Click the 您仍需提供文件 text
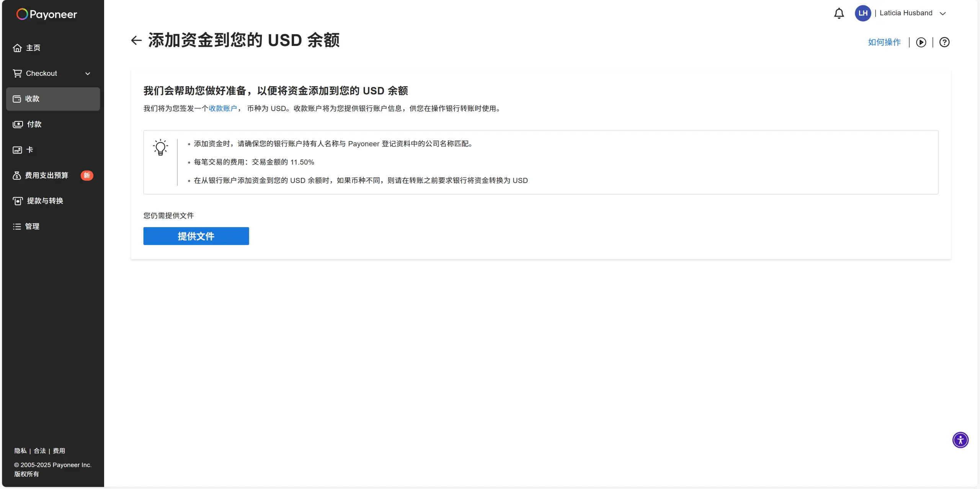 [168, 216]
